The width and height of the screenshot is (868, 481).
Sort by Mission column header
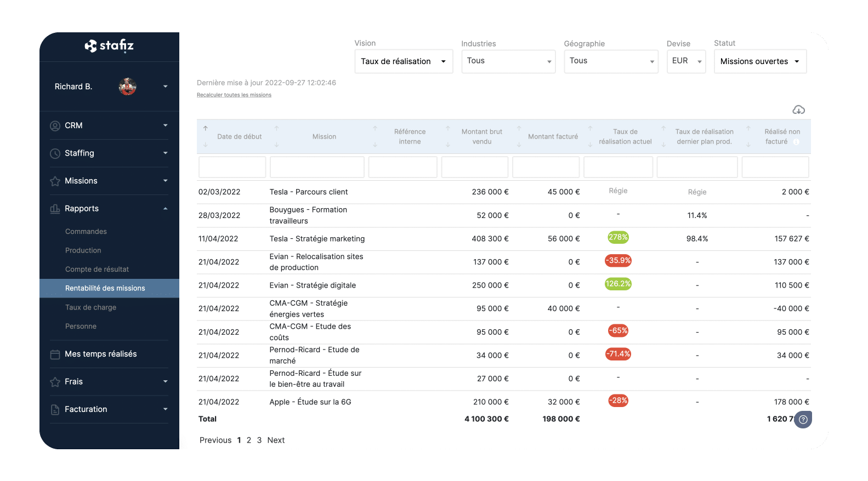coord(324,137)
